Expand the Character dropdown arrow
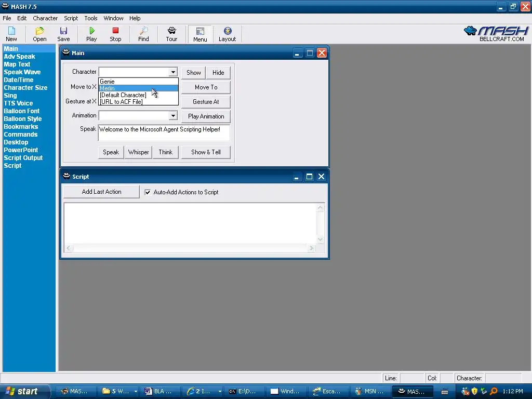532x399 pixels. coord(173,72)
